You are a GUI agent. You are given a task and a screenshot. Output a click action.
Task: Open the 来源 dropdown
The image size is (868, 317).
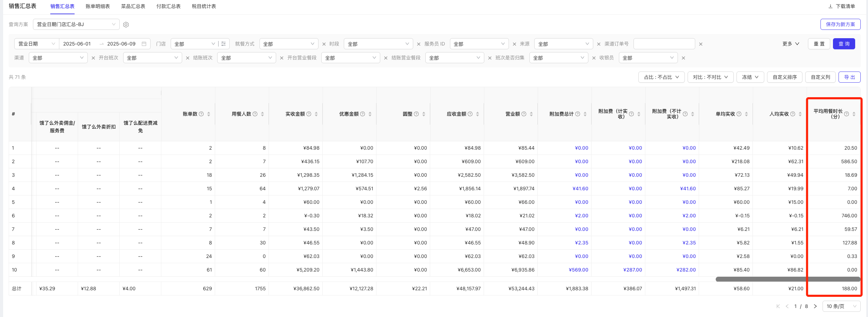click(564, 44)
